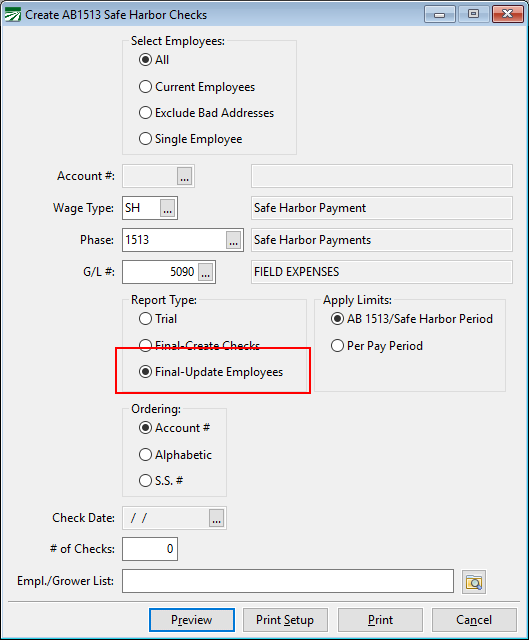This screenshot has width=529, height=640.
Task: Open the Check Date calendar picker
Action: 216,518
